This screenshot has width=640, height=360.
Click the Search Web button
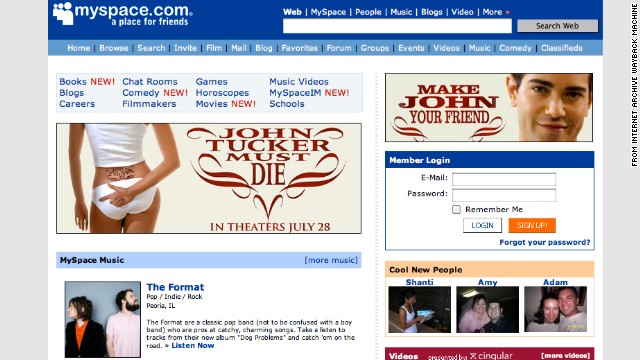(x=558, y=26)
